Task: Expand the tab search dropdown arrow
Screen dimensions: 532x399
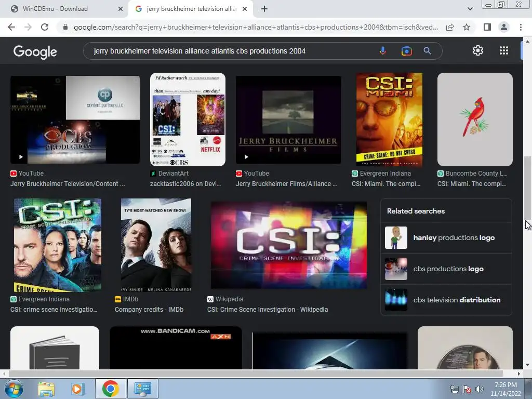Action: (470, 9)
